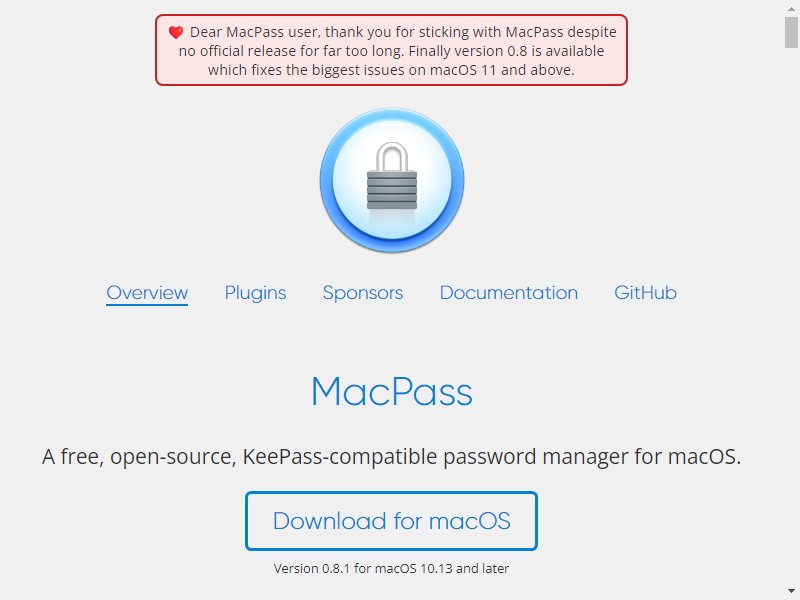Click the Download for macOS button
The image size is (800, 600).
(391, 521)
